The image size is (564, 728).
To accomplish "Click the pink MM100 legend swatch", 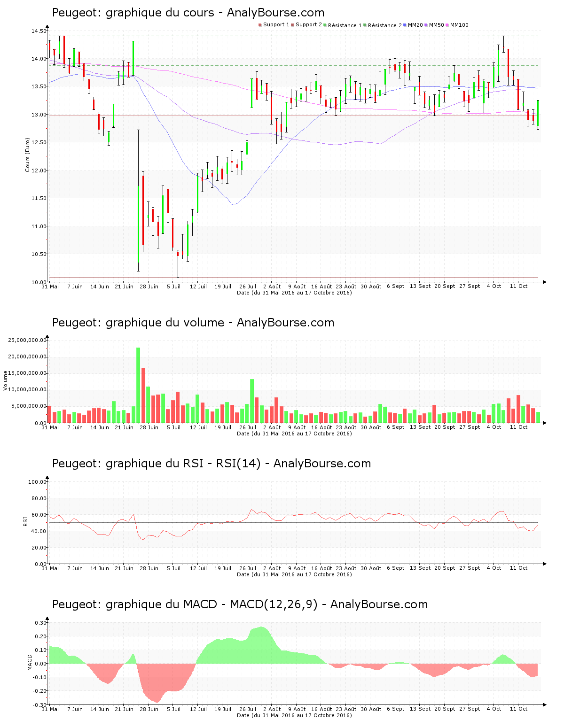I will (x=447, y=25).
